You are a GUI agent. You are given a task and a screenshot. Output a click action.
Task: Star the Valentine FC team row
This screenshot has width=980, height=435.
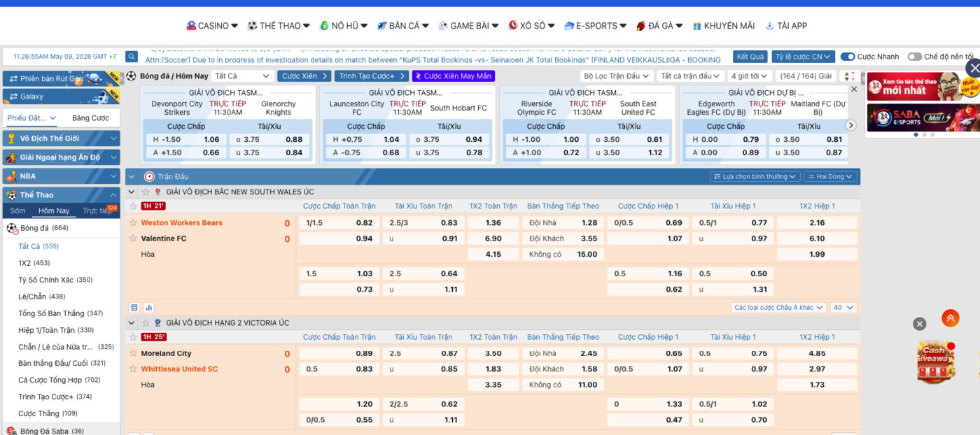click(x=133, y=238)
